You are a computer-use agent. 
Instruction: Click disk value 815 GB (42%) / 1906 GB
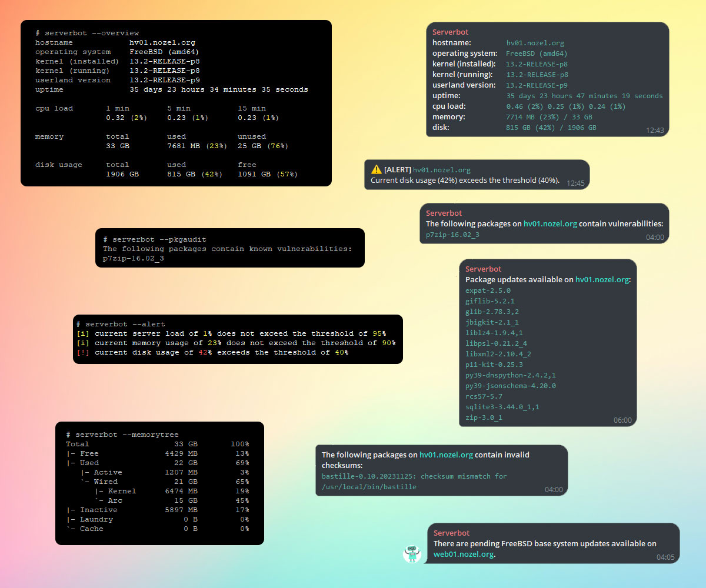click(x=551, y=128)
